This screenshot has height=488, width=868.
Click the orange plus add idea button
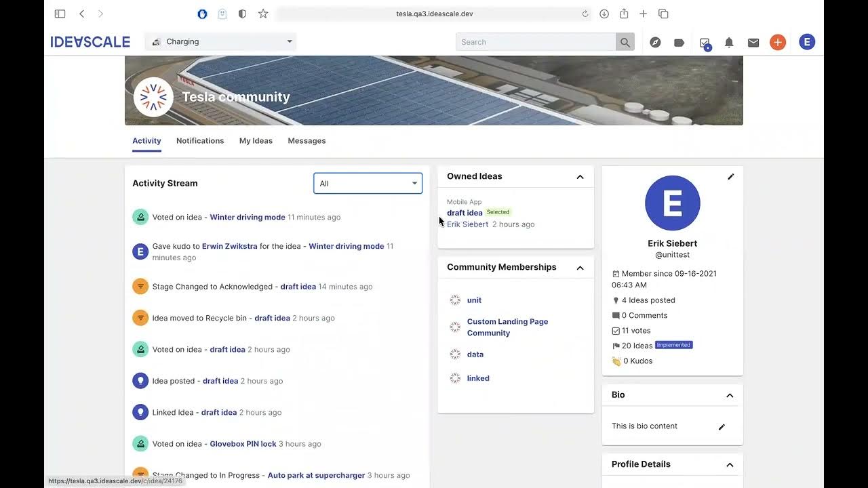pyautogui.click(x=778, y=42)
